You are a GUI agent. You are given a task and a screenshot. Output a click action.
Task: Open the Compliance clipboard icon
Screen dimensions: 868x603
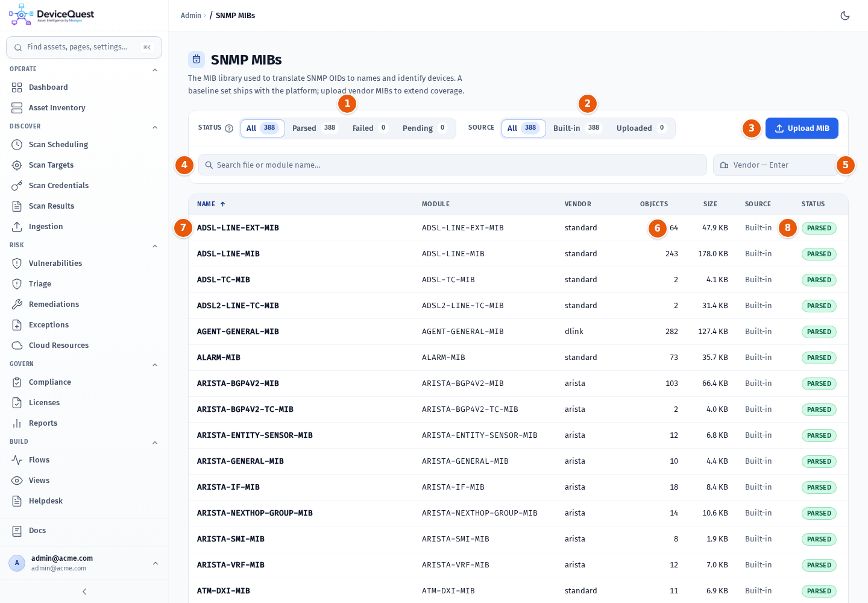[17, 382]
